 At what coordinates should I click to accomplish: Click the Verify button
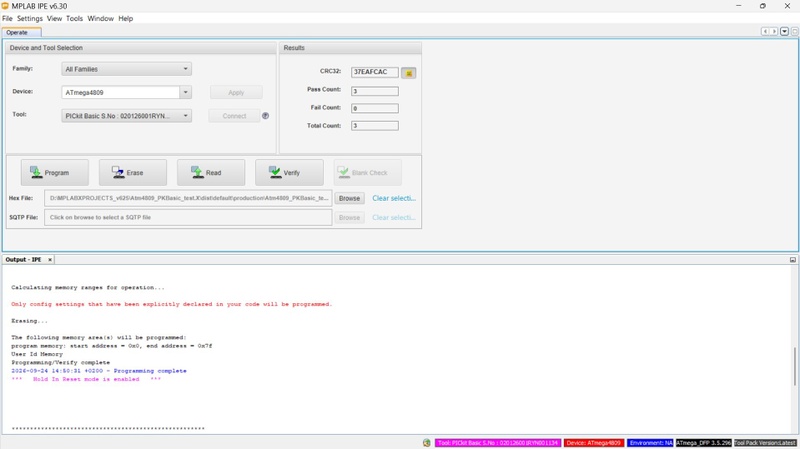click(289, 172)
